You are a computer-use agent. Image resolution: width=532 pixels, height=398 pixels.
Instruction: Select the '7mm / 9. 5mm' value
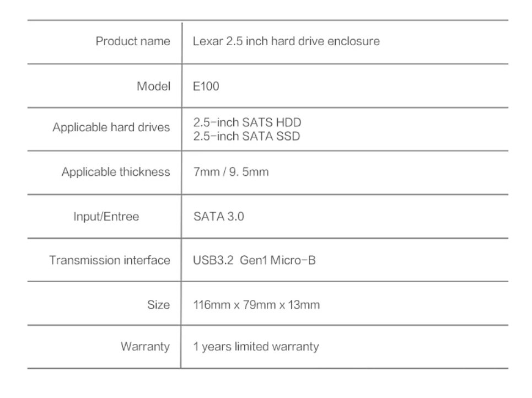231,172
